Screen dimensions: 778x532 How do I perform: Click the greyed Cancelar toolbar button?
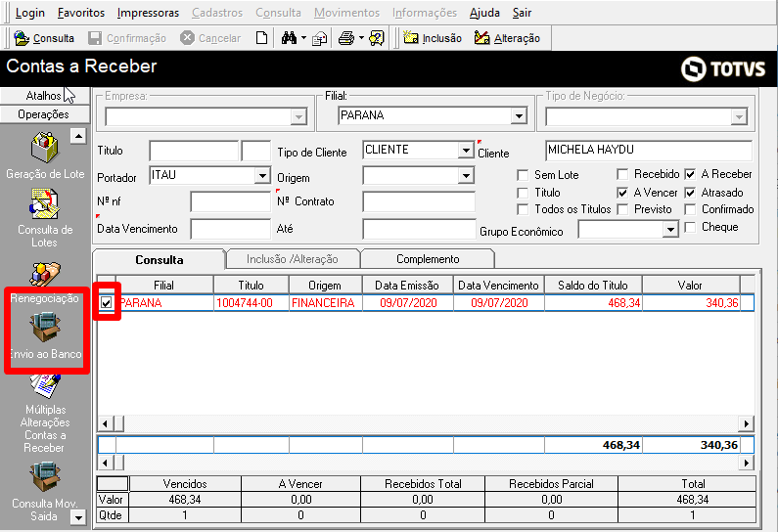click(x=210, y=38)
